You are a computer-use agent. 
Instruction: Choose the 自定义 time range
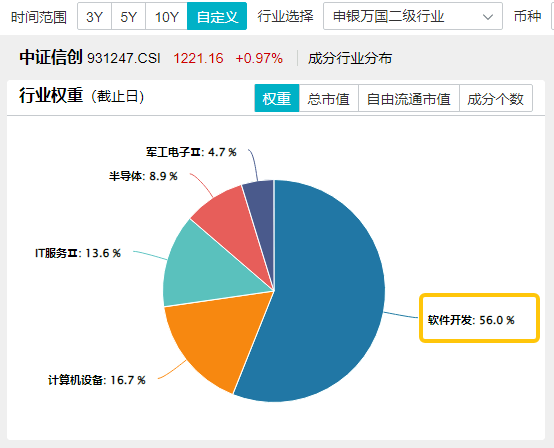(x=217, y=16)
